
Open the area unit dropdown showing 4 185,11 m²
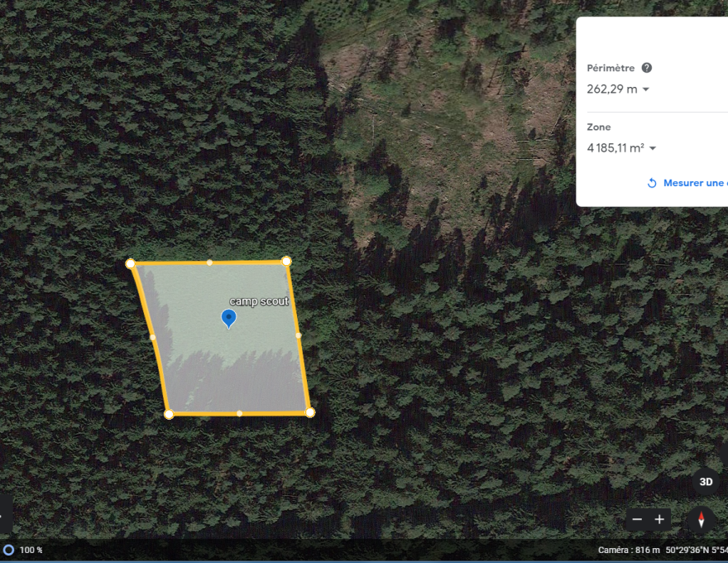click(x=652, y=148)
